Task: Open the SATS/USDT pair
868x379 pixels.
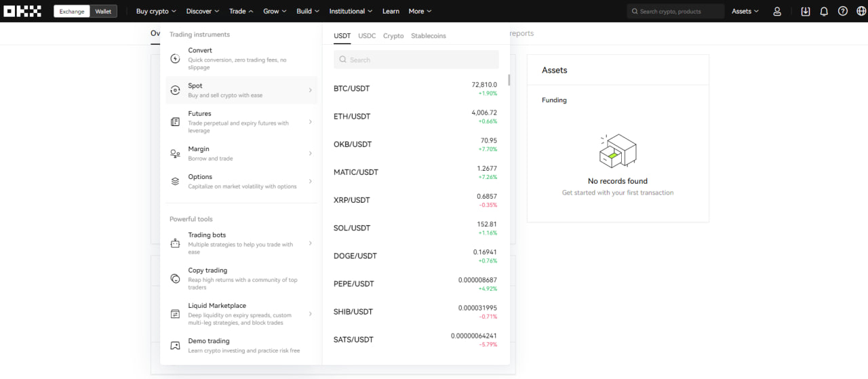Action: (415, 340)
